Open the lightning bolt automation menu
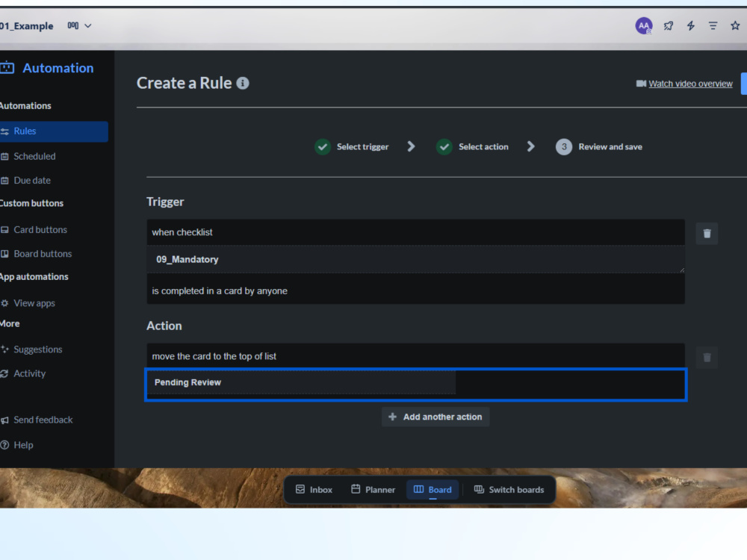 click(x=690, y=25)
